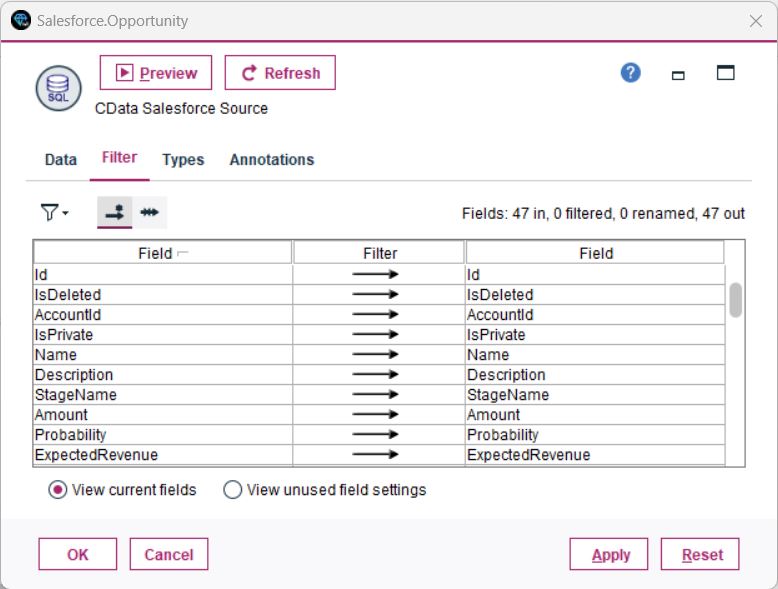Toggle the filter arrow for IsDeleted field
778x589 pixels.
(378, 295)
